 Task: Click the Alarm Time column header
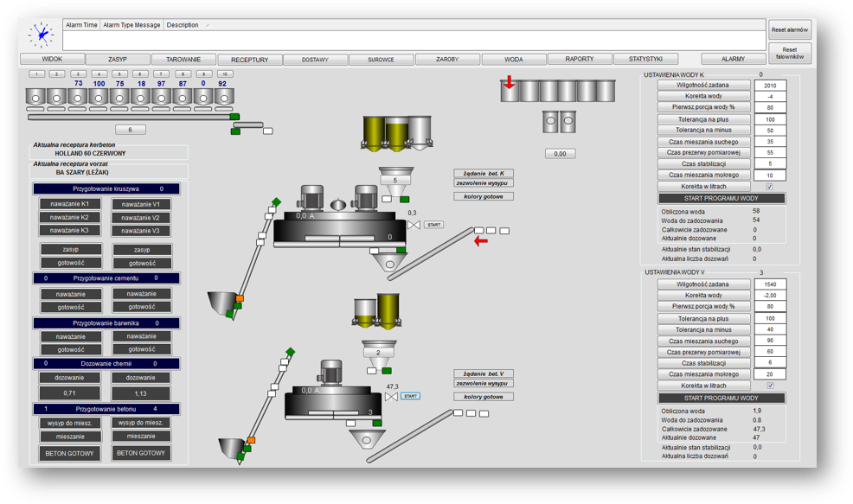81,25
